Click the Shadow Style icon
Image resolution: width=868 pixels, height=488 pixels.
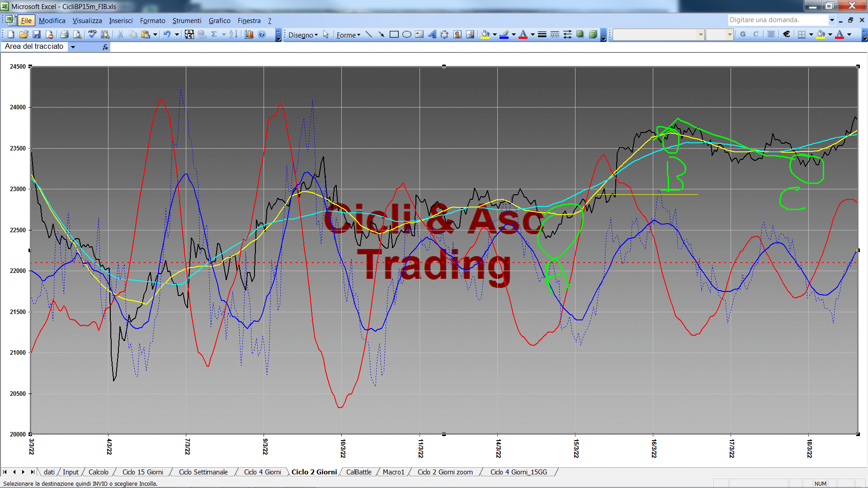(x=580, y=34)
